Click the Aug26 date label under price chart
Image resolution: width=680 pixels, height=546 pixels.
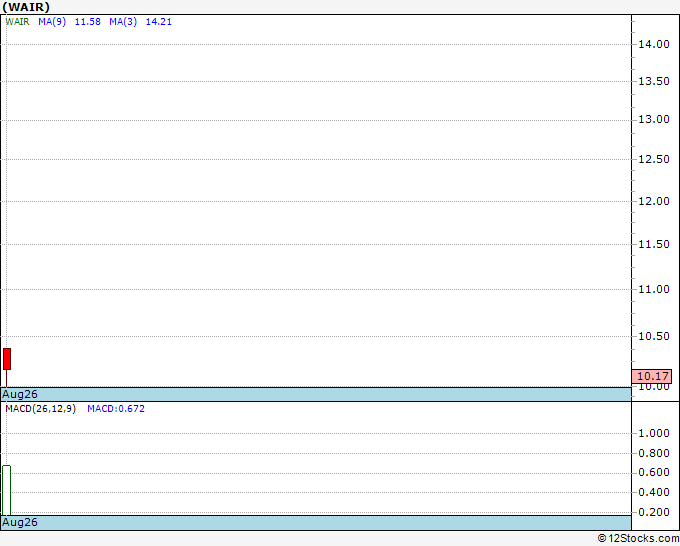click(20, 394)
